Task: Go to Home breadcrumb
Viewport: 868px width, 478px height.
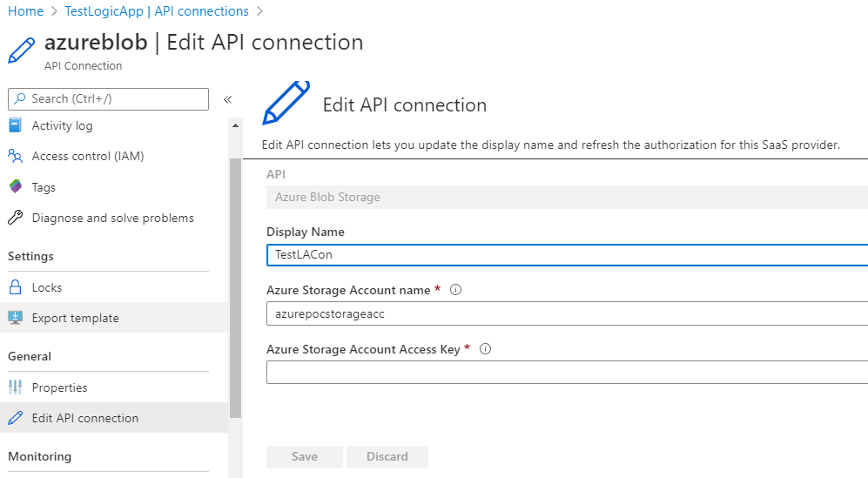Action: [x=25, y=11]
